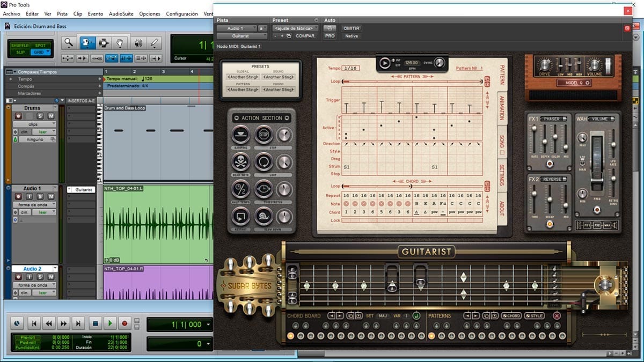
Task: Click the Slow Down snail button
Action: (x=264, y=217)
